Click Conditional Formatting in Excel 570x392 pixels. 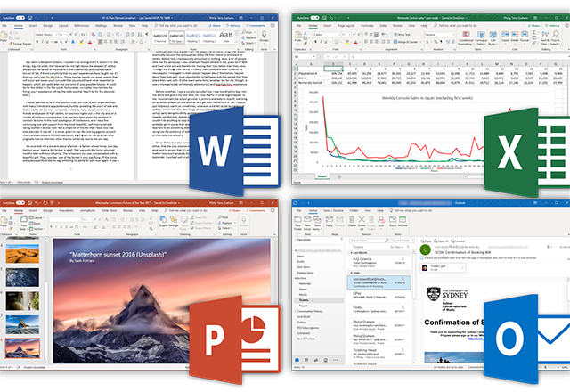pyautogui.click(x=465, y=38)
